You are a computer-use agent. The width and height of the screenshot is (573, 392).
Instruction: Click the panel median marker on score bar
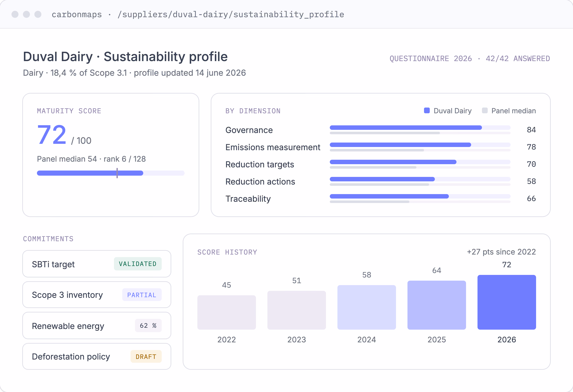click(x=117, y=173)
